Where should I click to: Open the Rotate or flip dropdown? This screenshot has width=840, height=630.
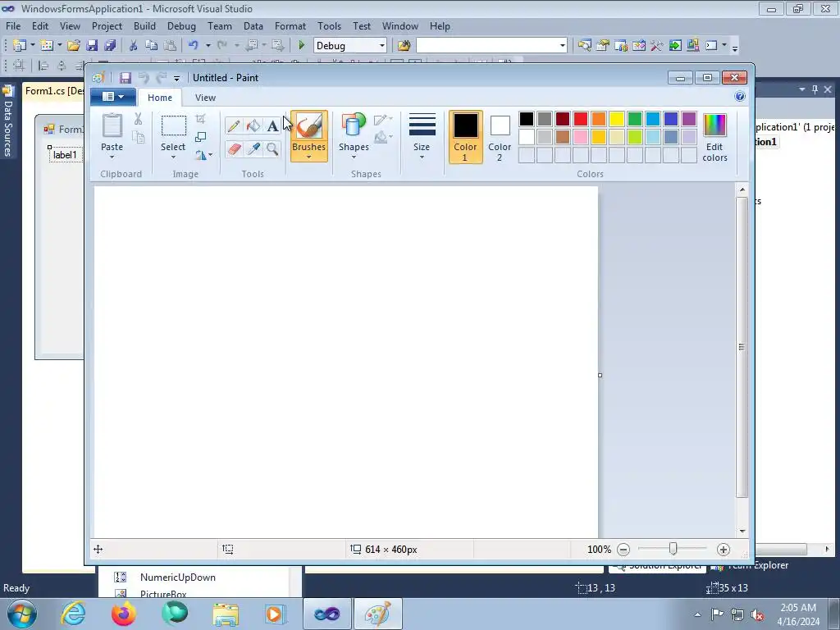(204, 155)
